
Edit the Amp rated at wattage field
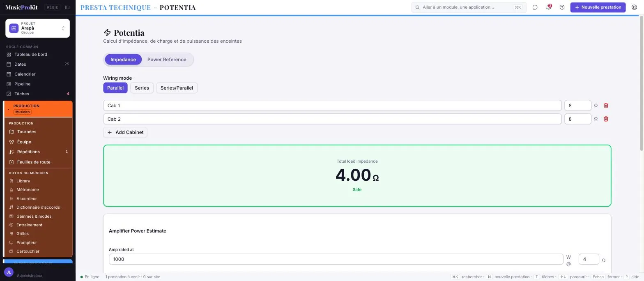(336, 259)
